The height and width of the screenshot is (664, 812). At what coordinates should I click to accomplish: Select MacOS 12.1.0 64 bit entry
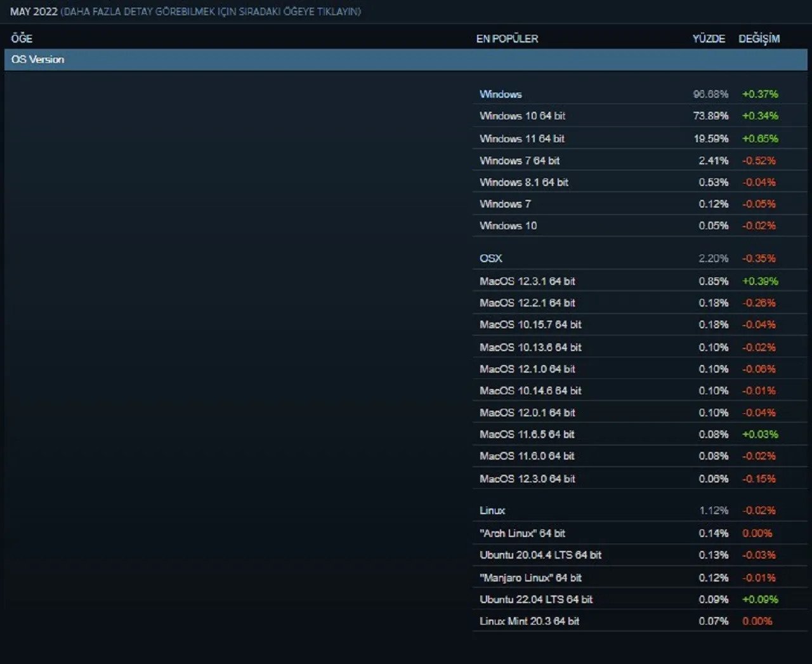pos(639,369)
